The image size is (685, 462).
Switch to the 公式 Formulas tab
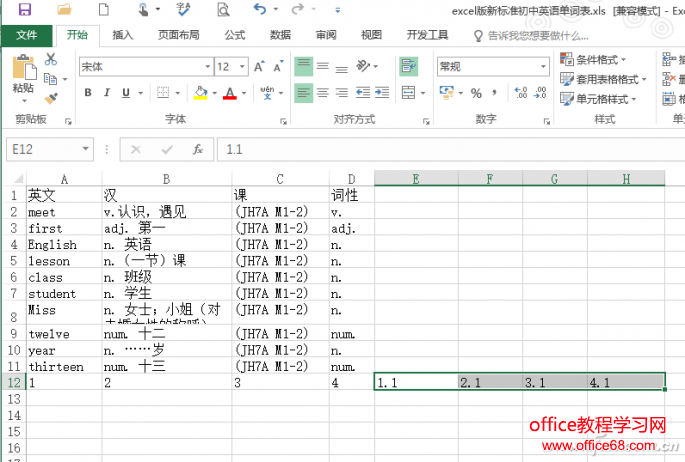[235, 35]
